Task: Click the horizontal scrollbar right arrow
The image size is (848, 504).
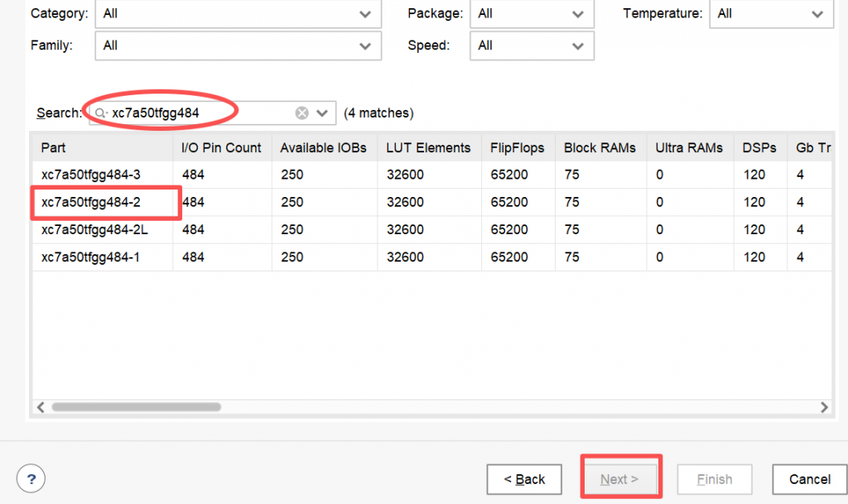Action: click(824, 407)
